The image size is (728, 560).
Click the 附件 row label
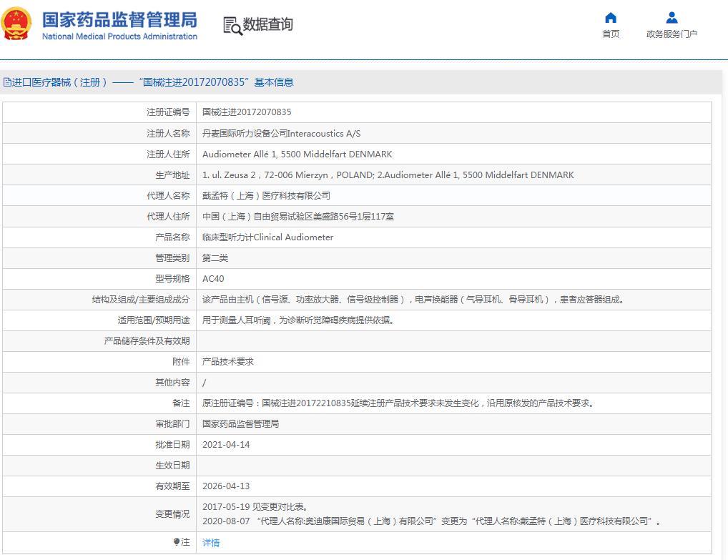pos(181,361)
